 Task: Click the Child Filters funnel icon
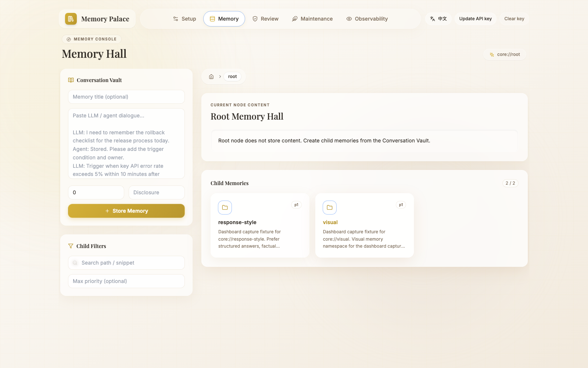(71, 246)
